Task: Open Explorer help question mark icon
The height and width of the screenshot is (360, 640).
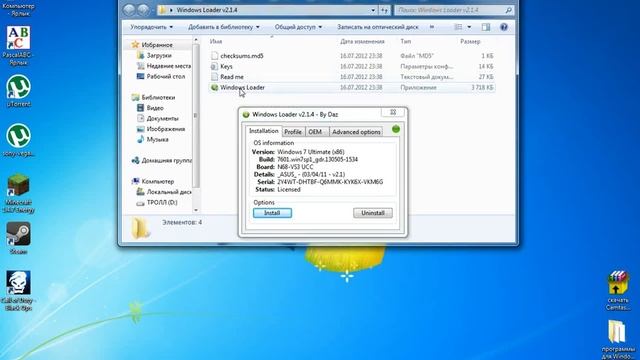Action: pyautogui.click(x=504, y=27)
